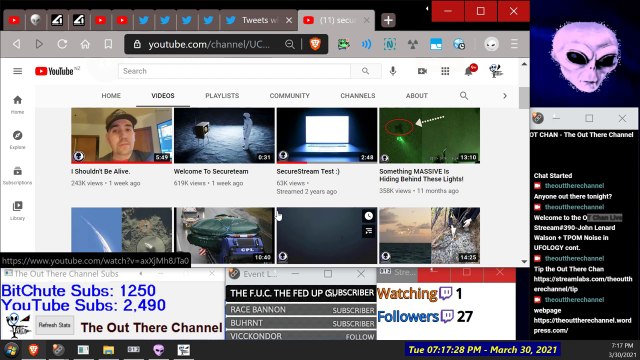Open the create video camera icon
Viewport: 640px width, 360px height.
pyautogui.click(x=422, y=71)
